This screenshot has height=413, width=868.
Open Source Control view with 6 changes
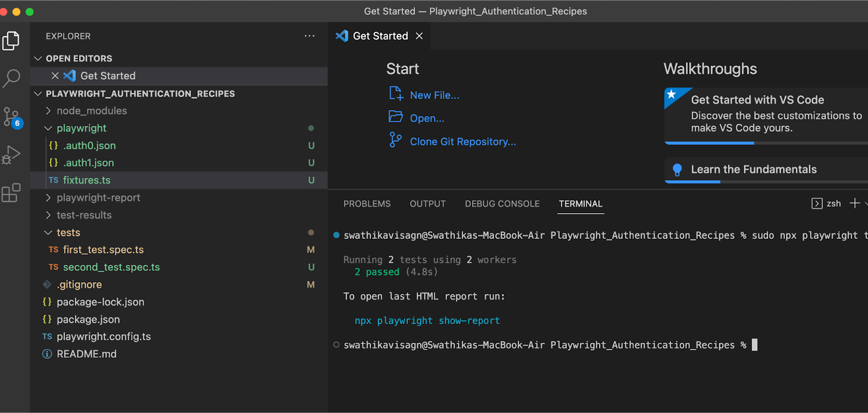[11, 117]
